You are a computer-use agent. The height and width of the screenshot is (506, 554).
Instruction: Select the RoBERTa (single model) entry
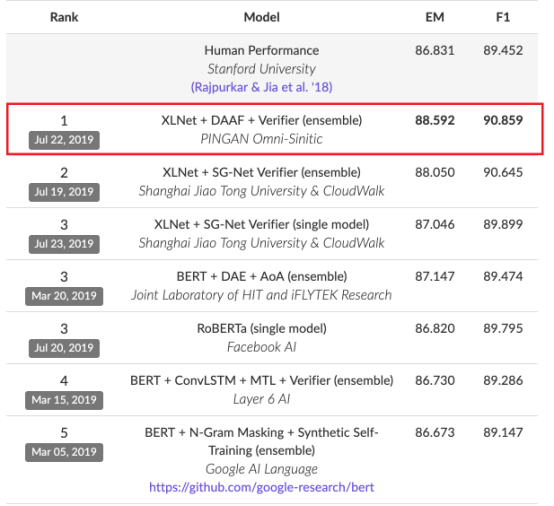coord(261,329)
